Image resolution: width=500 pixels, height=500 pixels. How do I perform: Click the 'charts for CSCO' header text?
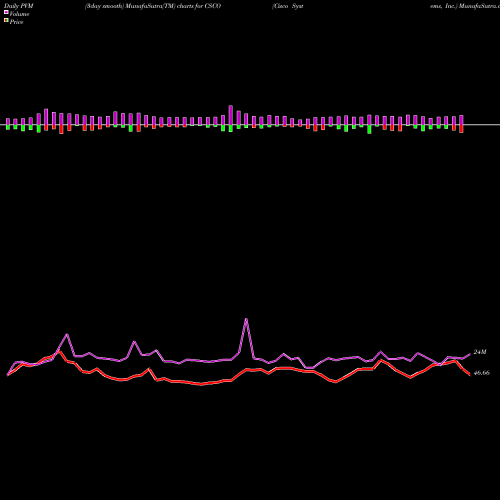point(199,6)
